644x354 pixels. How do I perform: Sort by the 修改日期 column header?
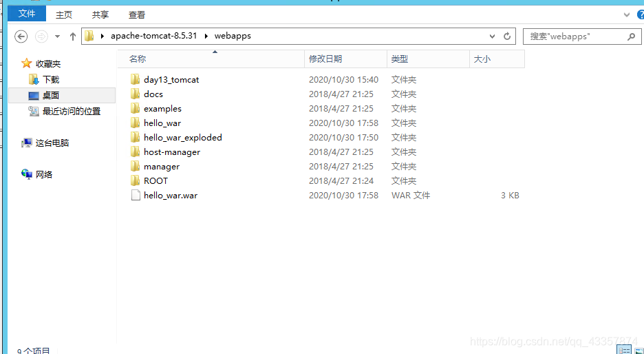[346, 59]
